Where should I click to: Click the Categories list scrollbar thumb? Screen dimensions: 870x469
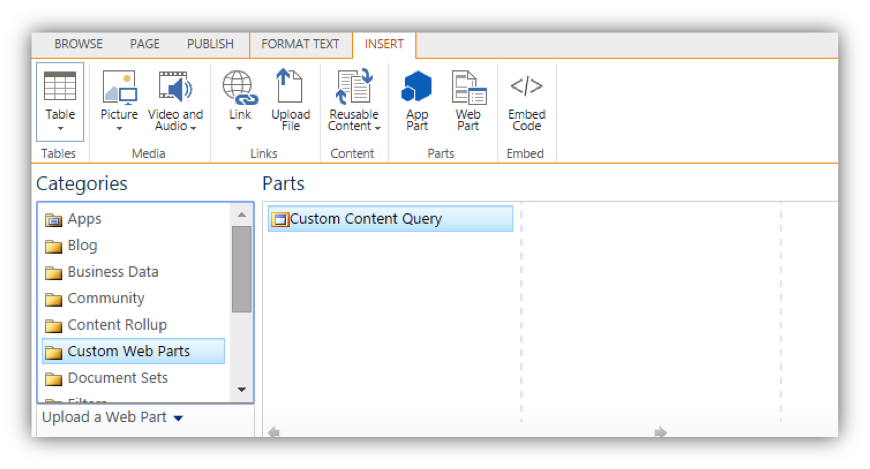[x=242, y=269]
